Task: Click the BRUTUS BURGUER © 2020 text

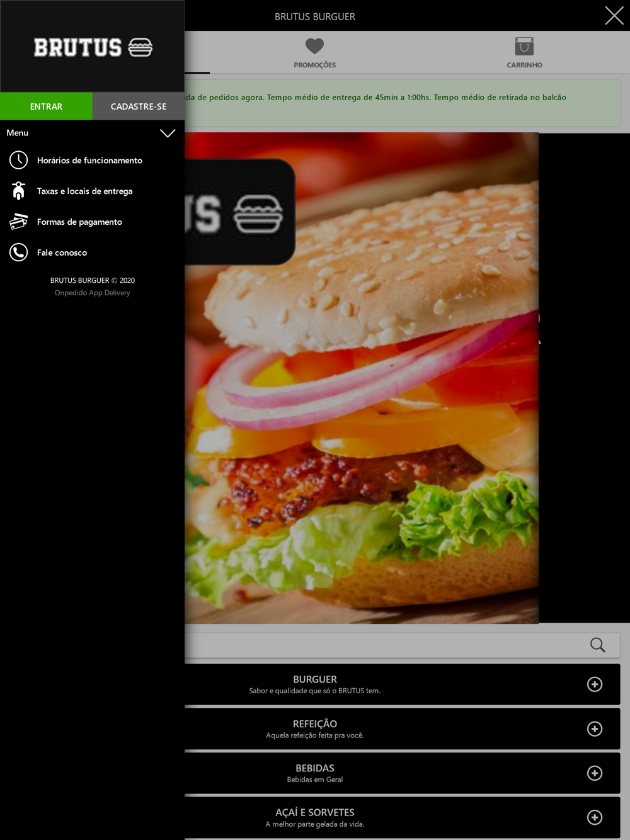Action: pyautogui.click(x=93, y=280)
